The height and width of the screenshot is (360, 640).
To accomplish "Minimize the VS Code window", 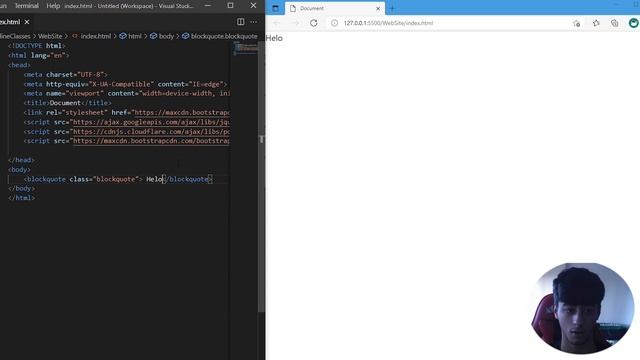I will tap(208, 6).
